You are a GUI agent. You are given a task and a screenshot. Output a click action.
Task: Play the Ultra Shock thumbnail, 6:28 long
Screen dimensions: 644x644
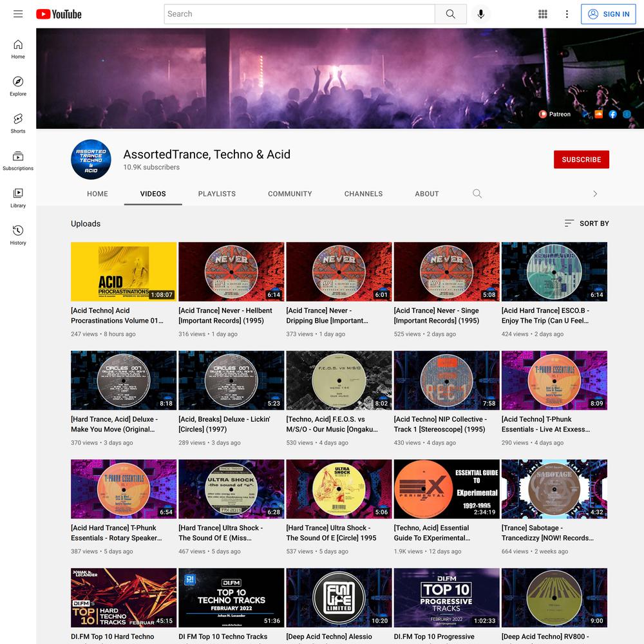tap(231, 489)
